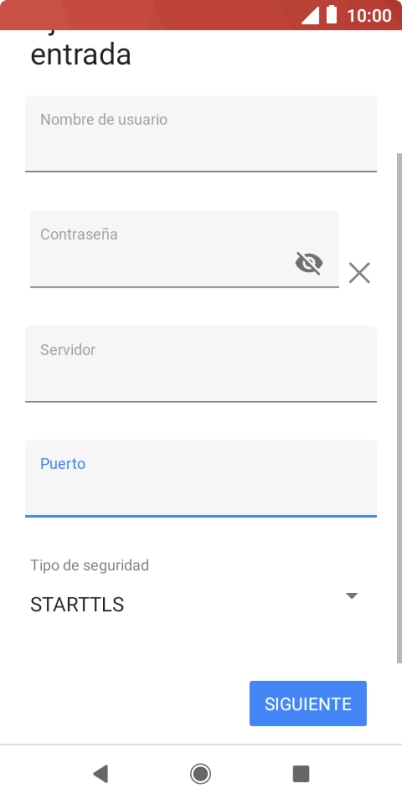Tap the battery icon in status bar
Image resolution: width=402 pixels, height=804 pixels.
coord(332,15)
